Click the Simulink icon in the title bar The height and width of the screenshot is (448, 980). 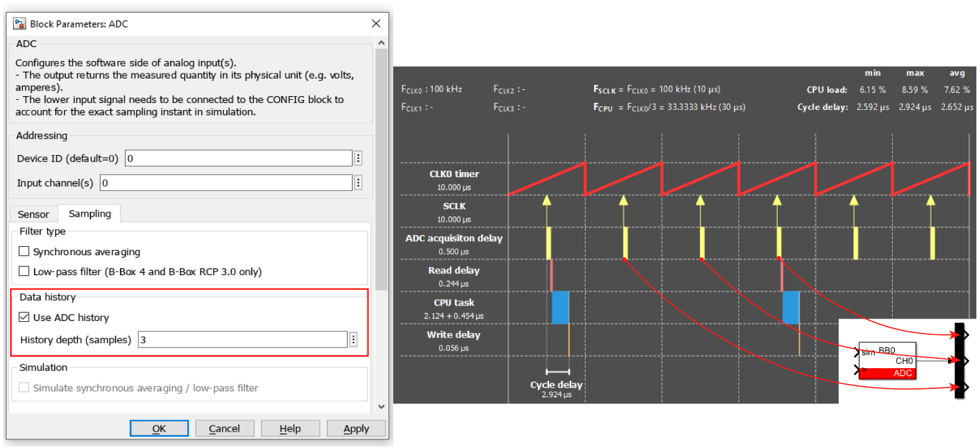20,24
